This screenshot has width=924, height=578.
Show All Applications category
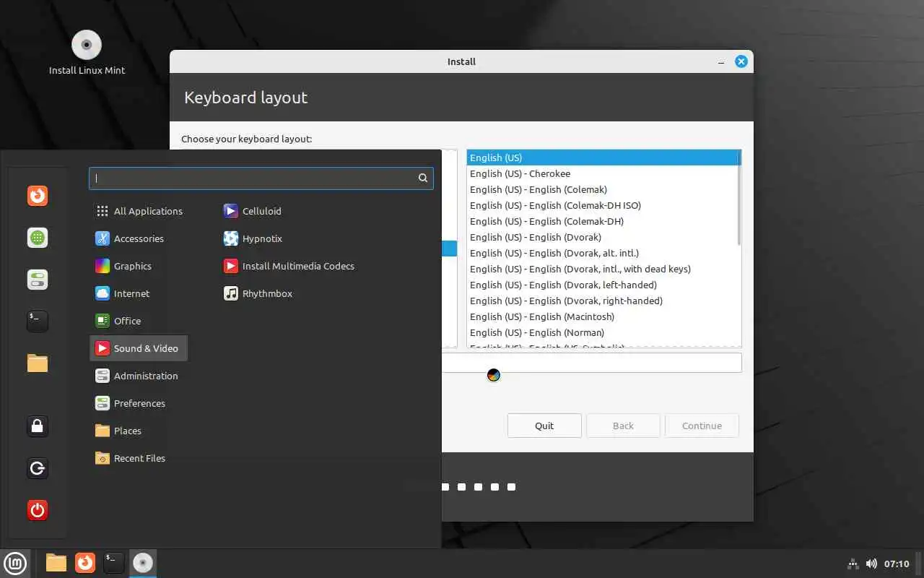click(139, 211)
